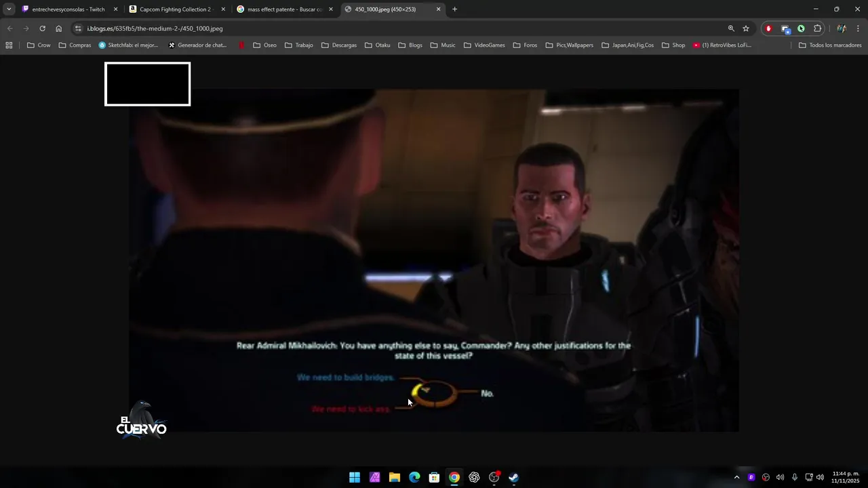This screenshot has height=488, width=868.
Task: Open the Chrome three-dot menu
Action: 858,28
